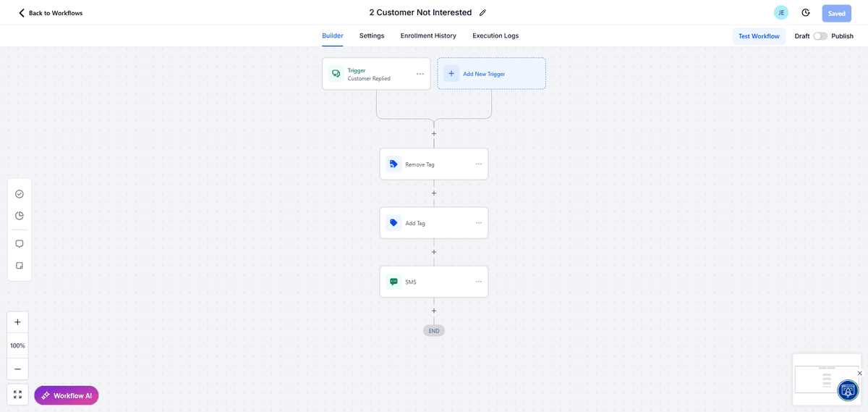
Task: Add step between SMS and END
Action: [434, 311]
